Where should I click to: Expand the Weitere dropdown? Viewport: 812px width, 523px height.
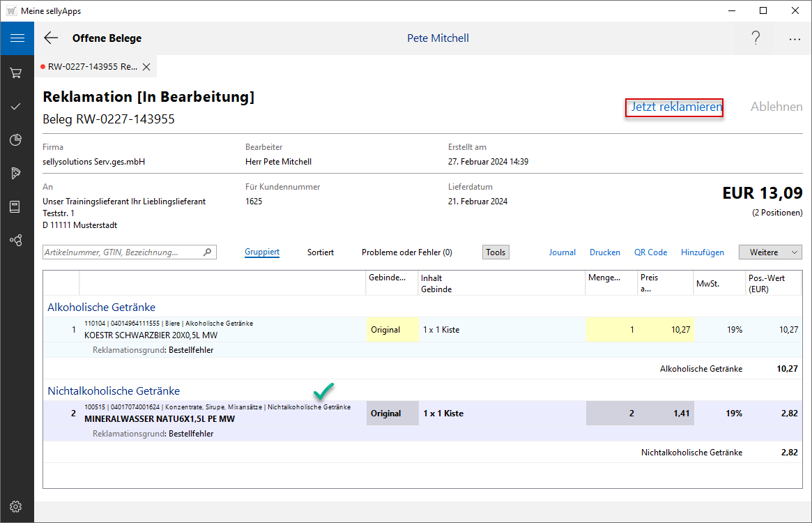click(x=770, y=252)
